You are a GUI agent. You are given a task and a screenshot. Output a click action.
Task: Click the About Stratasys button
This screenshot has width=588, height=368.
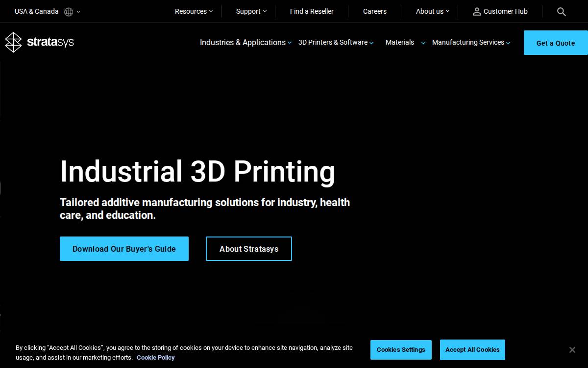(249, 249)
